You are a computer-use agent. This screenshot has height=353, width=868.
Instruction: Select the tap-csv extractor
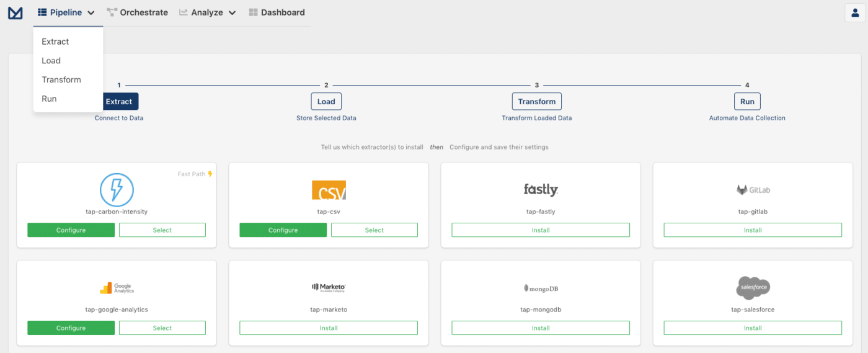coord(374,230)
